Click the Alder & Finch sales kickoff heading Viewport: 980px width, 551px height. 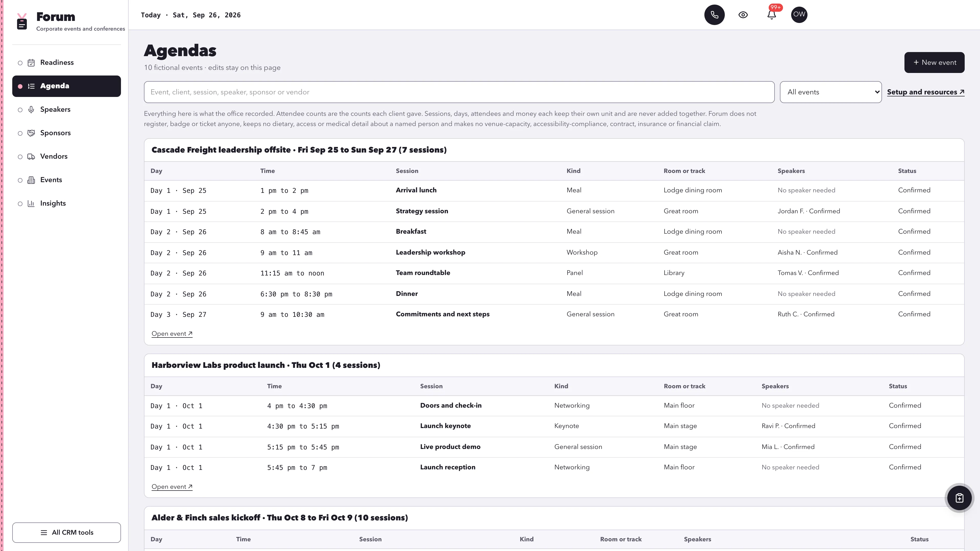coord(280,518)
